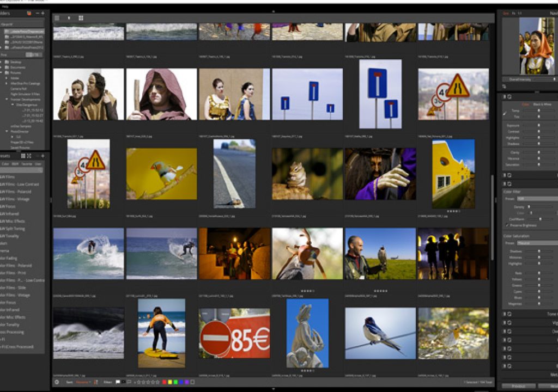The width and height of the screenshot is (558, 392).
Task: Open Camera Roll folder
Action: (x=19, y=89)
